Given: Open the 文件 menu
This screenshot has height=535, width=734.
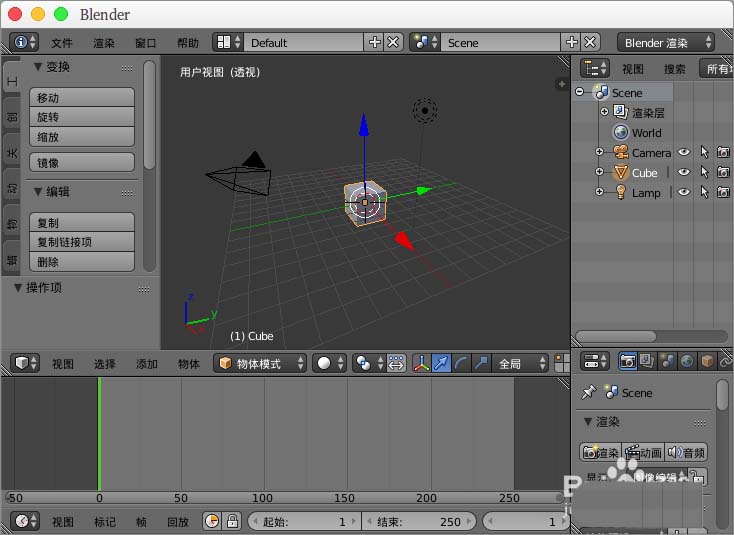Looking at the screenshot, I should 62,43.
